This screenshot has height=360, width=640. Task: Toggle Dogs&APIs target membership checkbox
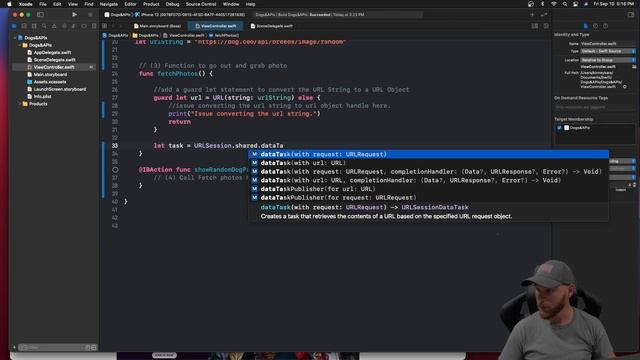pos(559,128)
